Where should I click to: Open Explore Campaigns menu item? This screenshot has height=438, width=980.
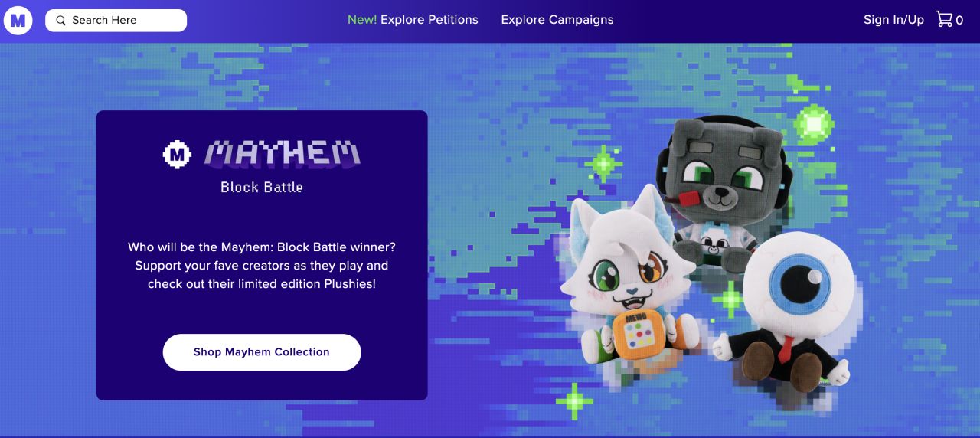coord(557,20)
